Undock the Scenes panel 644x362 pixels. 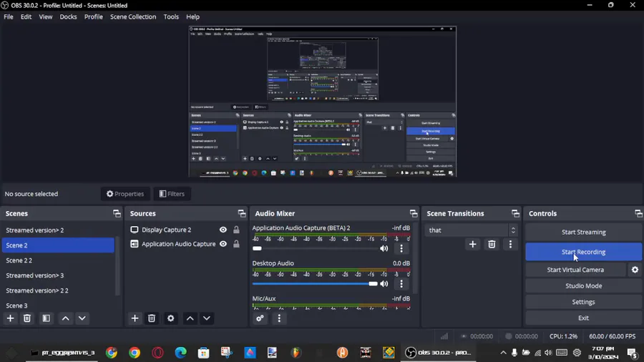[x=117, y=213]
